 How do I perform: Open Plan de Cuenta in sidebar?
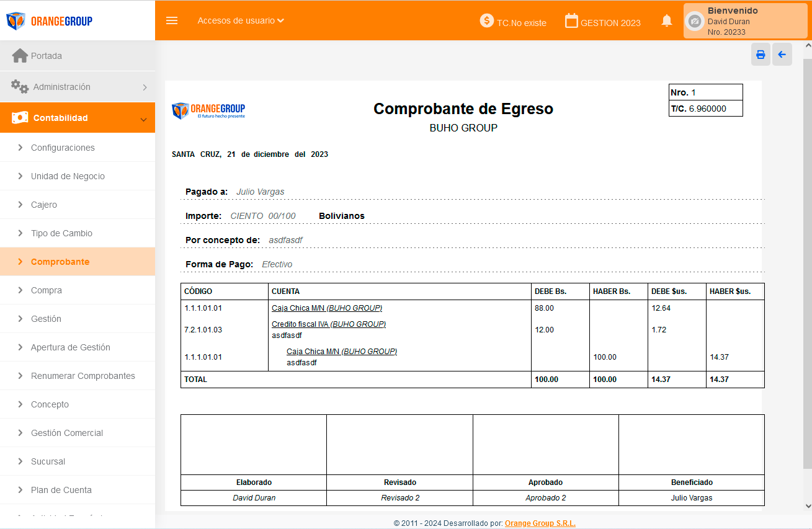tap(61, 490)
